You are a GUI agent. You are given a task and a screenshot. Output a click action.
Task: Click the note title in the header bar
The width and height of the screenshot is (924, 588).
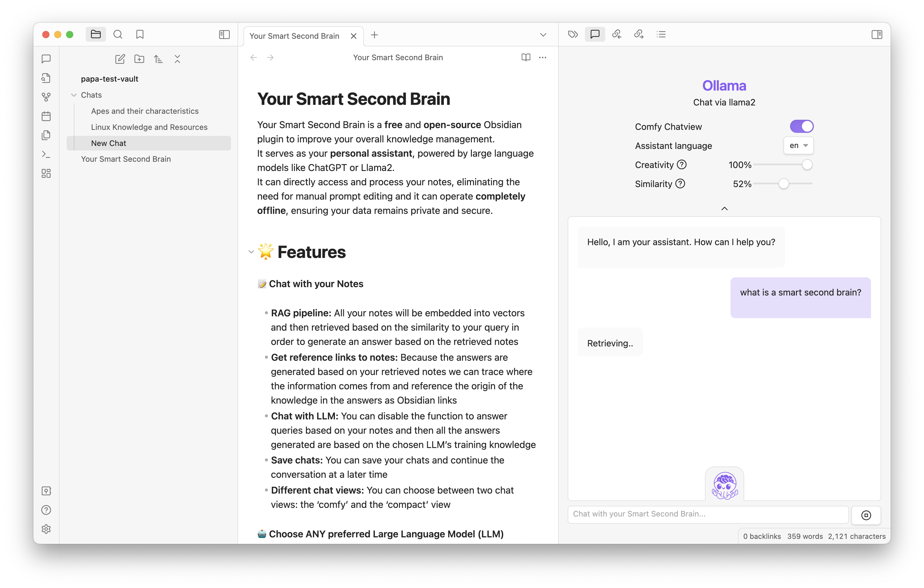click(398, 57)
